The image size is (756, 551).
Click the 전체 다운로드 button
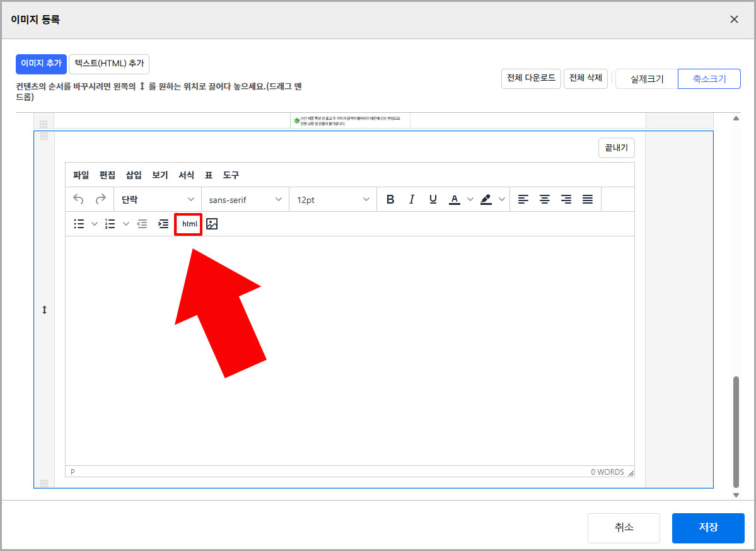[530, 78]
